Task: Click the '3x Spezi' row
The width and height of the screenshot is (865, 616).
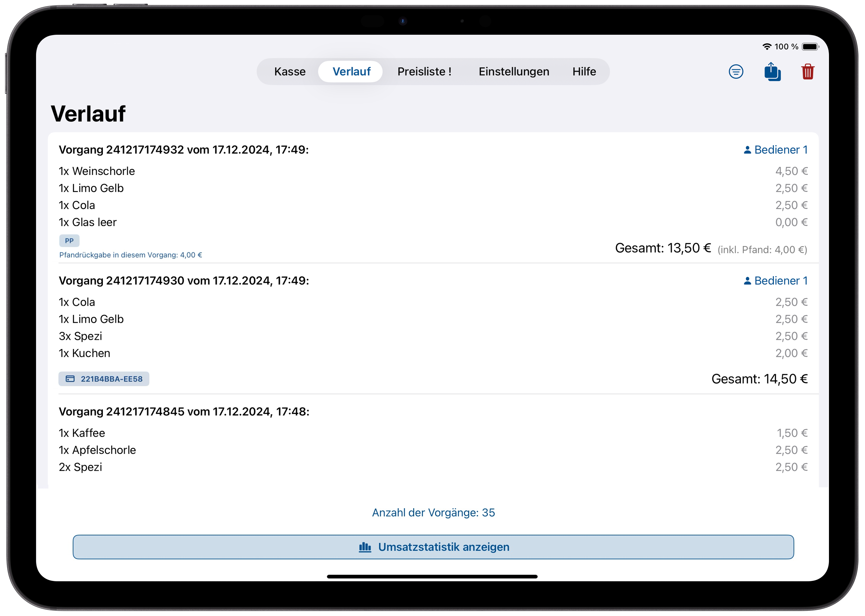Action: (433, 336)
